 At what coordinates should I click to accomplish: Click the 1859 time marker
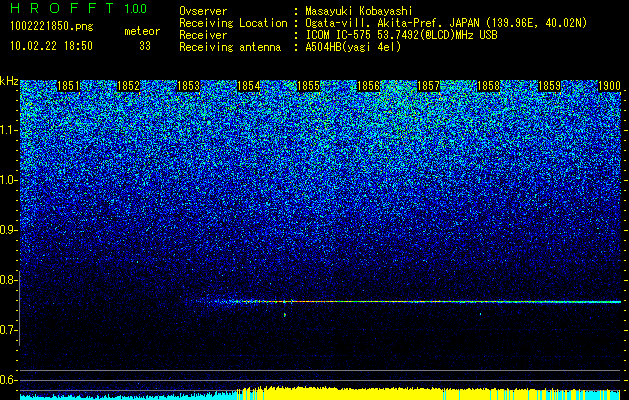[x=549, y=86]
